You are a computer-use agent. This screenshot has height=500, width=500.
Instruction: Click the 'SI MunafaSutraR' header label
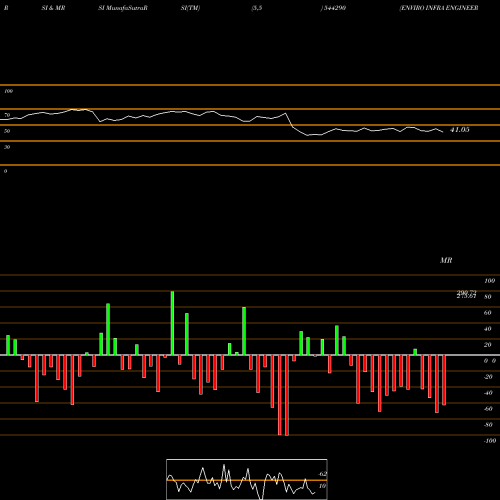pyautogui.click(x=123, y=8)
